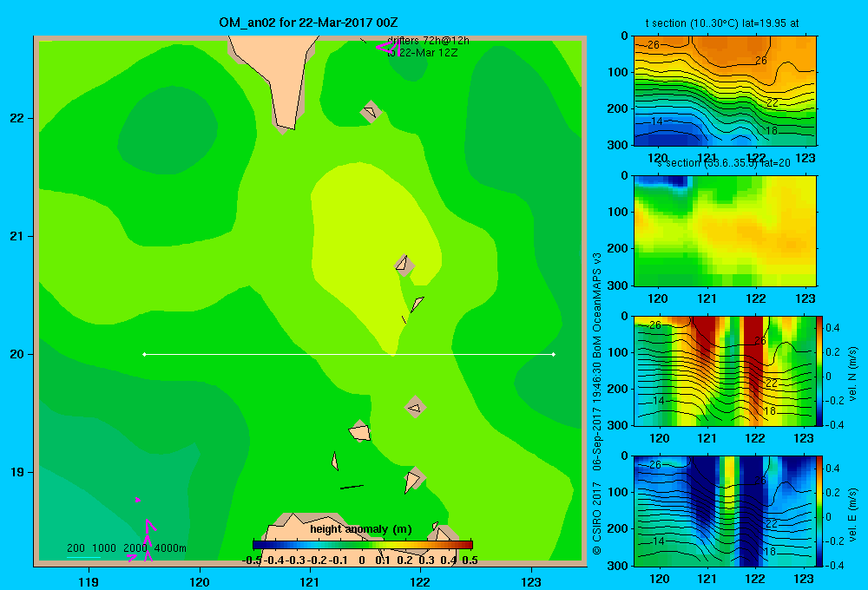This screenshot has height=590, width=868.
Task: Click the '14' isotherm label in temperature section
Action: 657,121
